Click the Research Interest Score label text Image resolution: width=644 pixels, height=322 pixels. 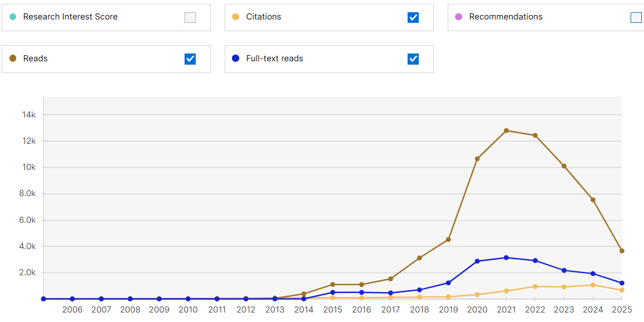pos(70,17)
